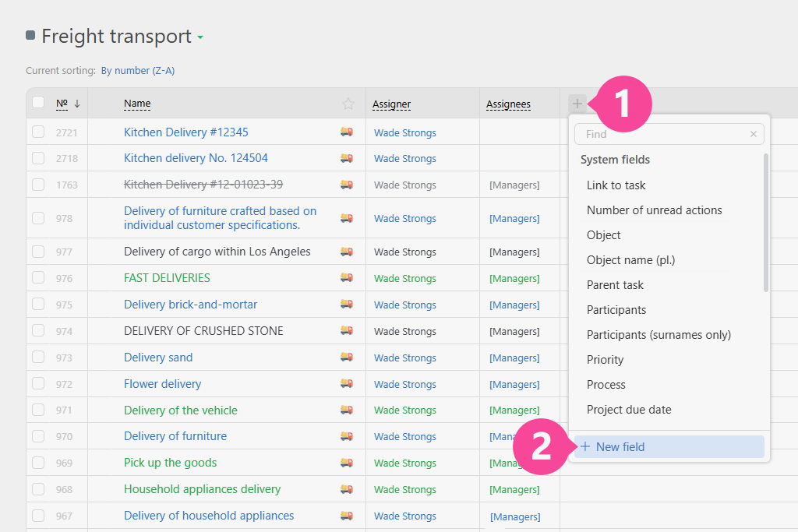Choose Number of unread actions field

click(x=654, y=210)
